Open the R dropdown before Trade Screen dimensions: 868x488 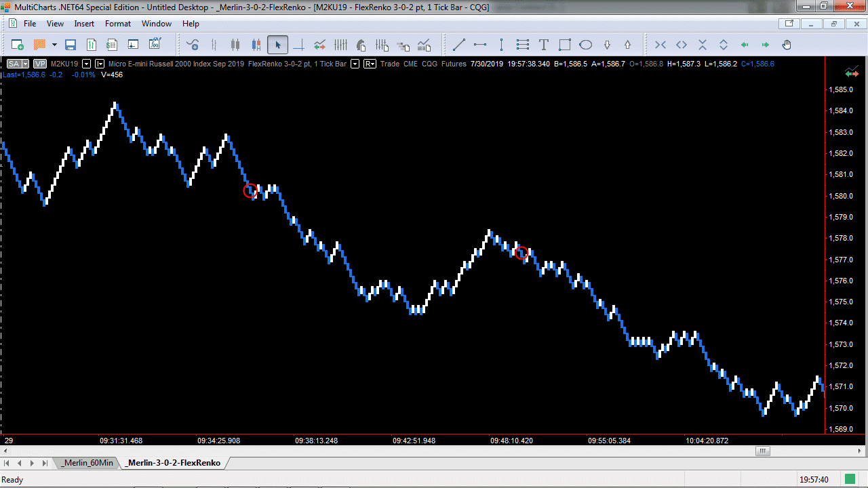(370, 64)
